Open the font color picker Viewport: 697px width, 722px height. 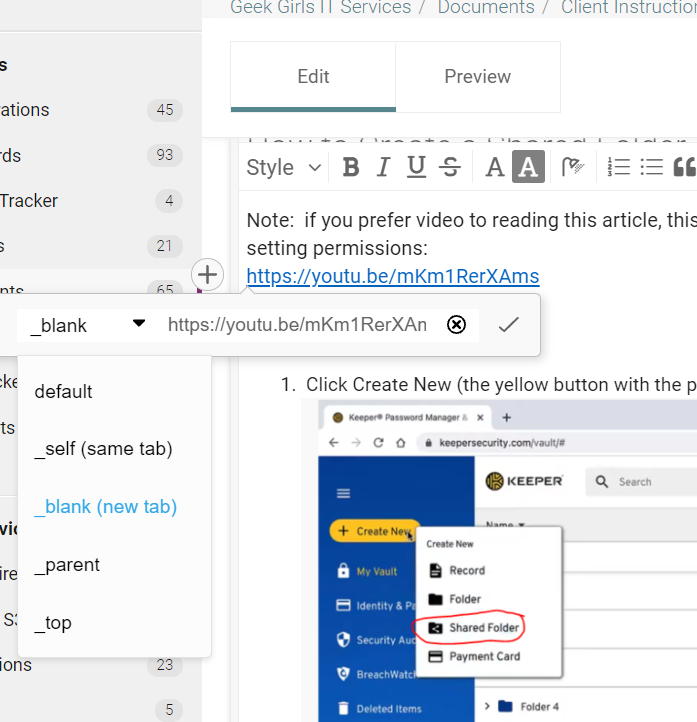point(494,168)
